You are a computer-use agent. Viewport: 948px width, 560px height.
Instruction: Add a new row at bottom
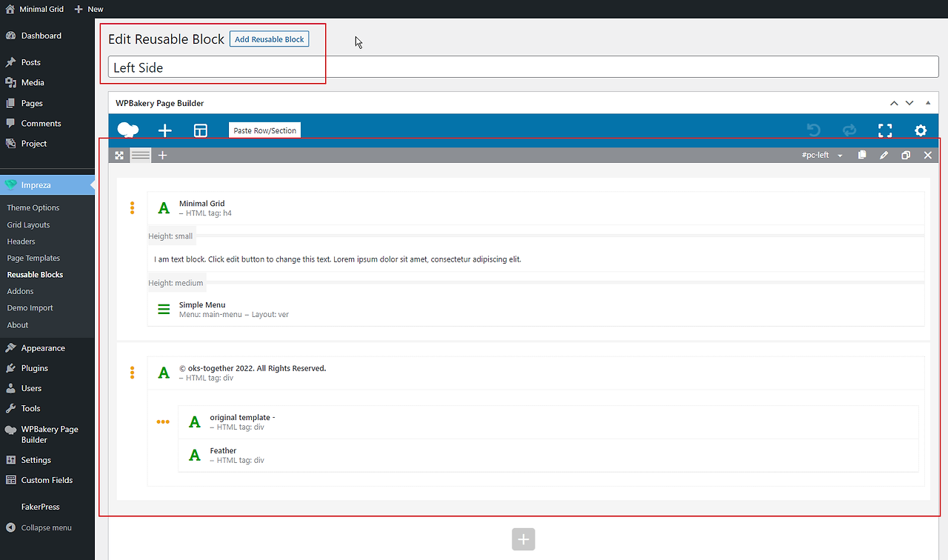click(x=523, y=539)
